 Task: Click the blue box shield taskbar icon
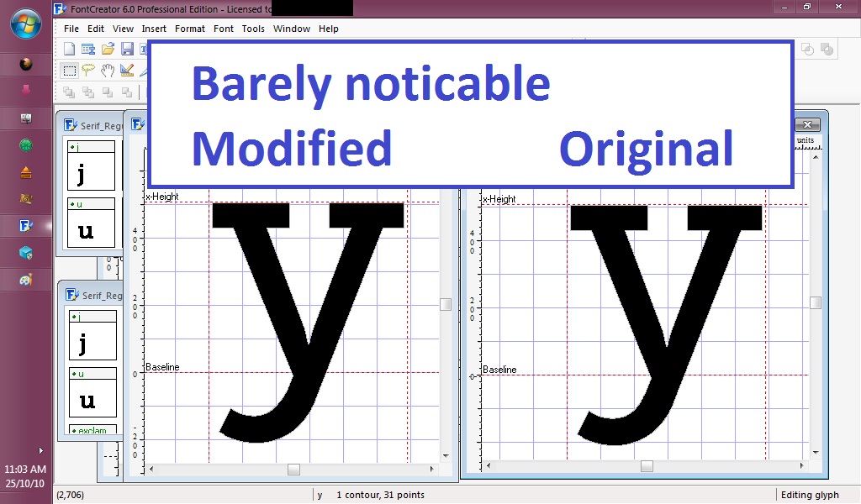[26, 253]
